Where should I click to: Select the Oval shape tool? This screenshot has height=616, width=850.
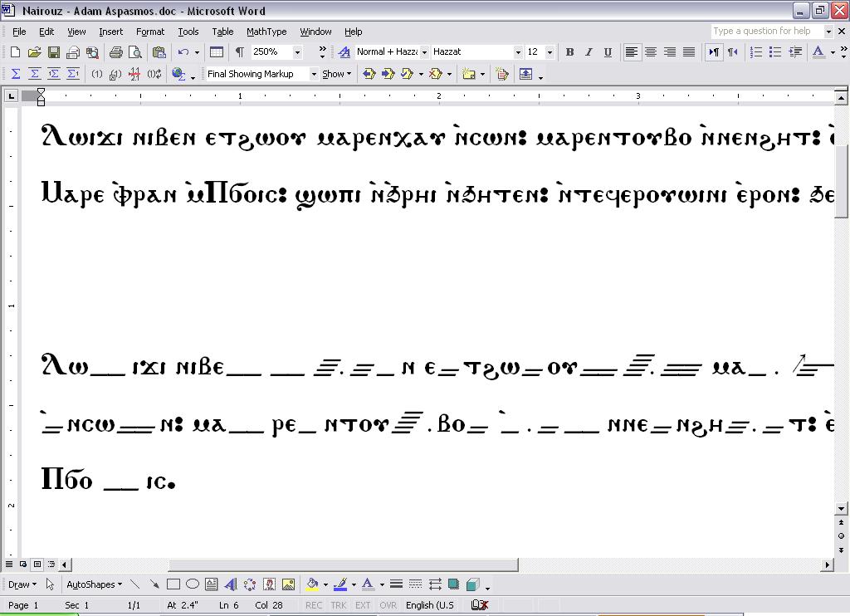pyautogui.click(x=193, y=584)
